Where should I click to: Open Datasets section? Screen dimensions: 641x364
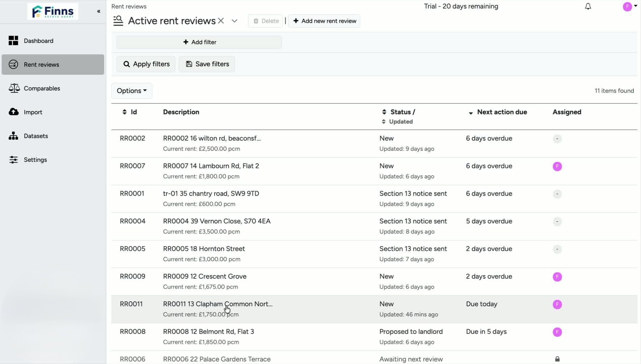point(53,136)
